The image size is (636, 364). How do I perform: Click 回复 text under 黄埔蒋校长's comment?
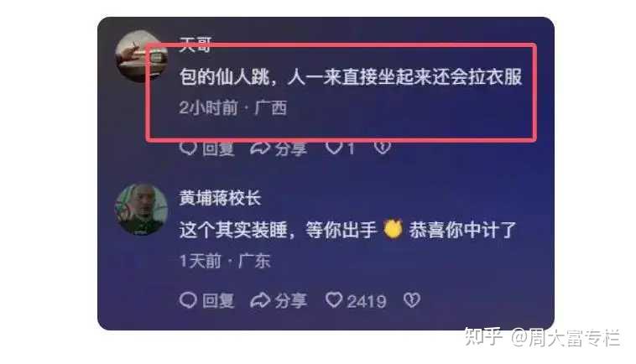[218, 301]
